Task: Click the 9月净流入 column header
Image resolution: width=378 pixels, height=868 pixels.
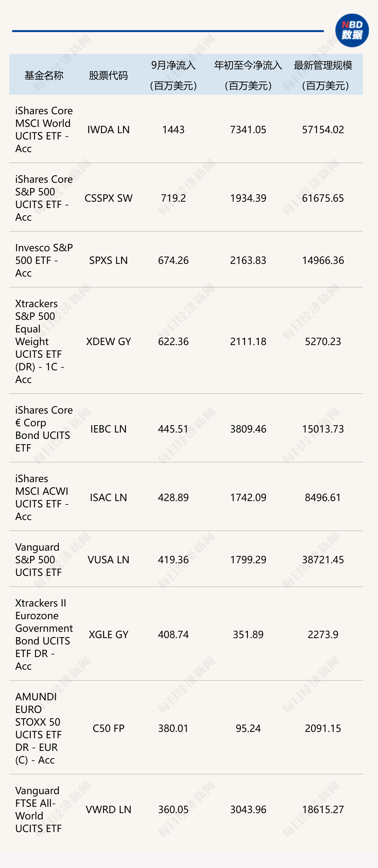Action: pos(173,75)
